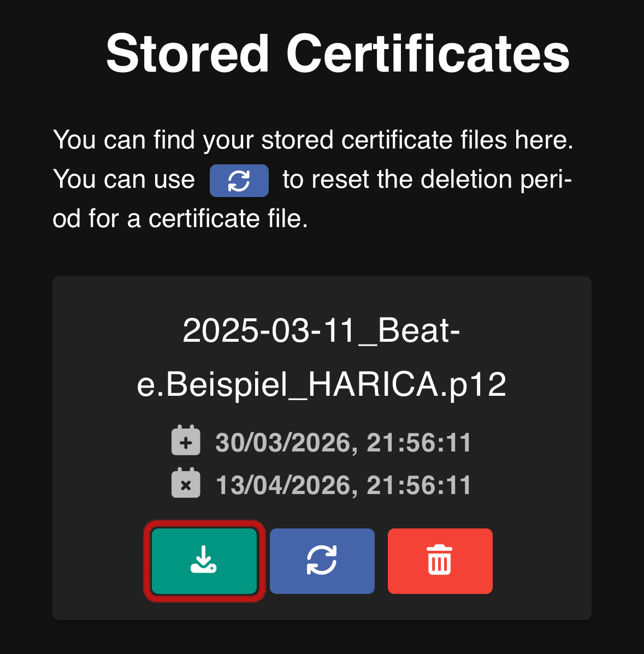
Task: Reset deletion period with the blue card button
Action: click(322, 561)
